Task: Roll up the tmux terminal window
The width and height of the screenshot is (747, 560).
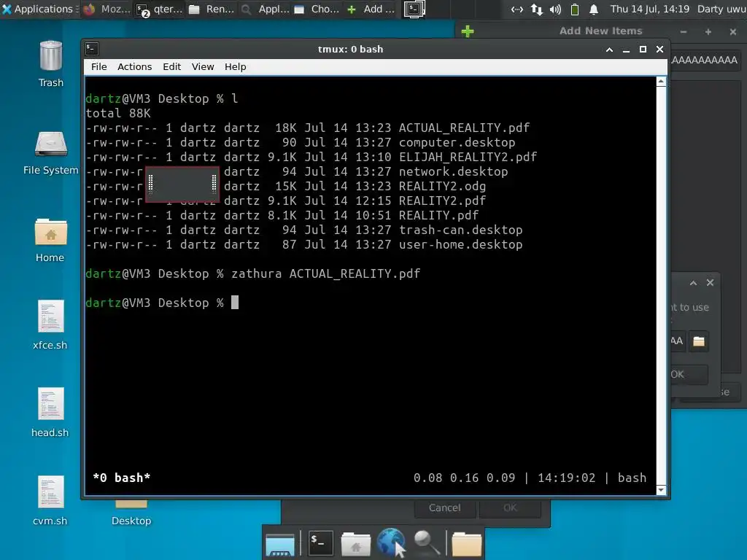Action: pos(609,50)
